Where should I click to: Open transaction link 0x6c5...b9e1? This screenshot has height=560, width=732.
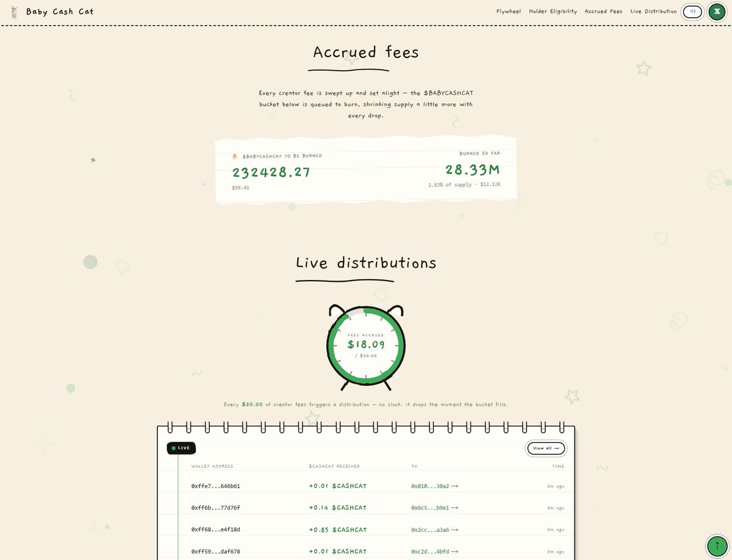pyautogui.click(x=434, y=508)
